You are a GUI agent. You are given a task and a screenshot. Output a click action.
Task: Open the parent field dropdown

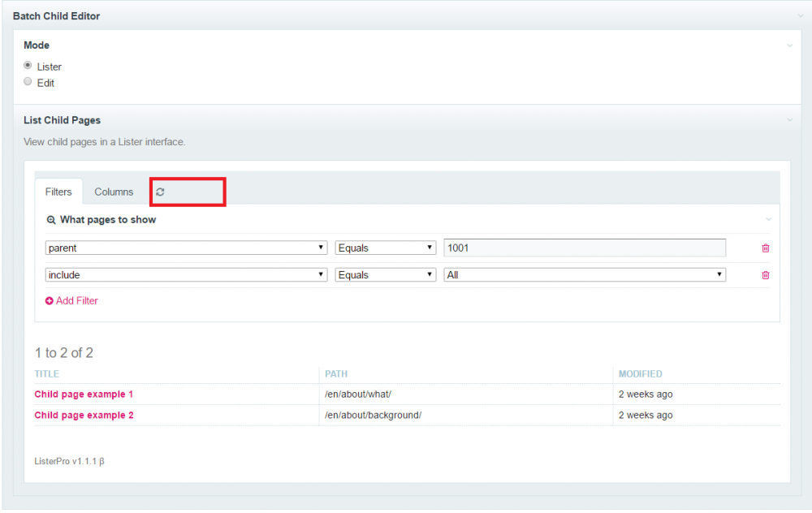click(186, 248)
